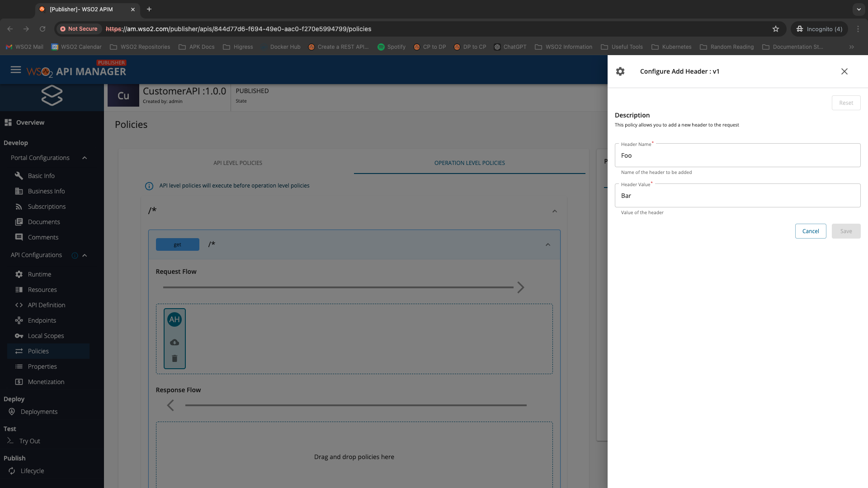
Task: Open Try Out in the sidebar
Action: [x=30, y=441]
